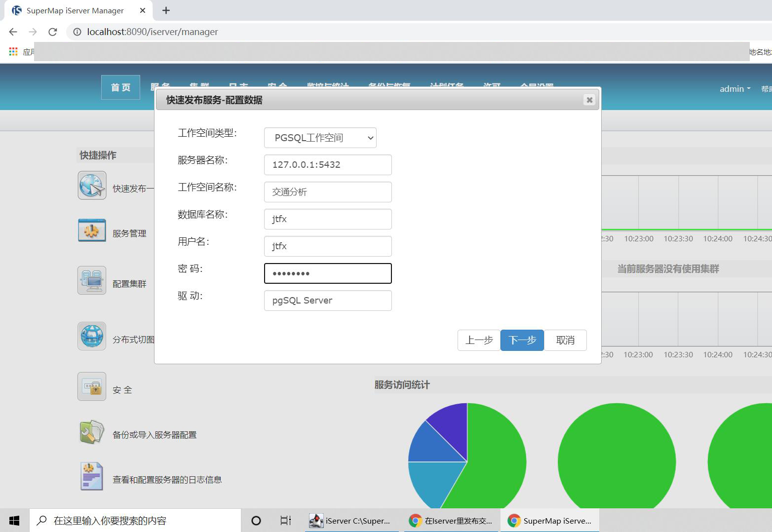Open the admin user menu

click(x=734, y=89)
